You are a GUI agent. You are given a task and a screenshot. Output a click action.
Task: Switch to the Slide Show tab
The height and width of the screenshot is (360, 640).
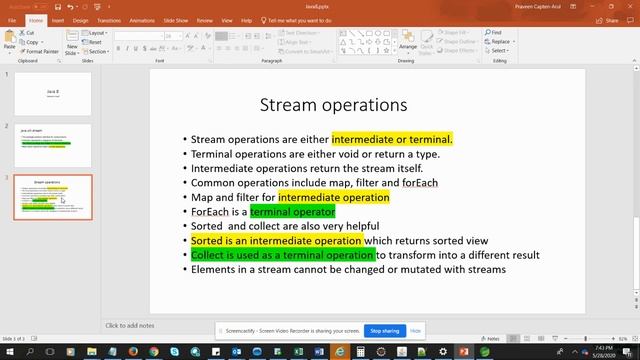176,20
